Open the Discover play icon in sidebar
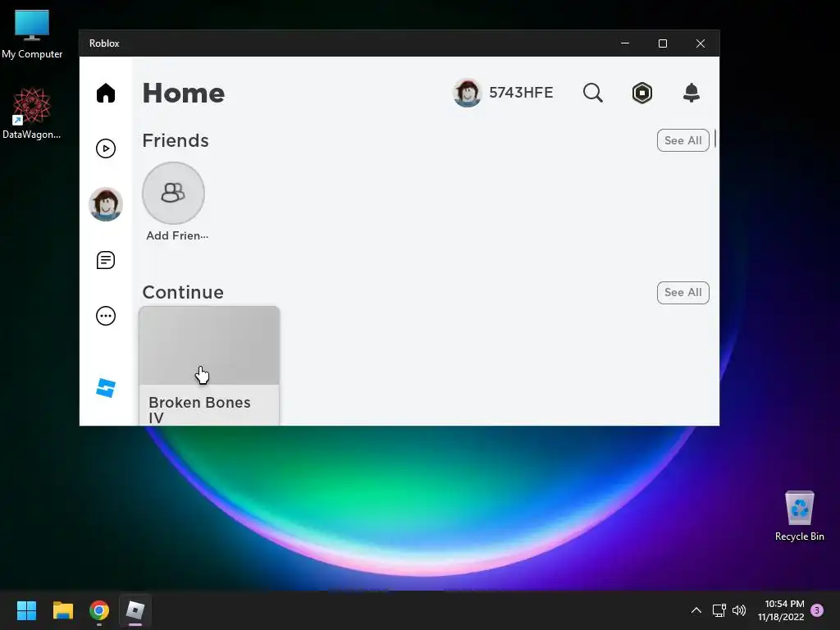This screenshot has height=630, width=840. (x=106, y=148)
